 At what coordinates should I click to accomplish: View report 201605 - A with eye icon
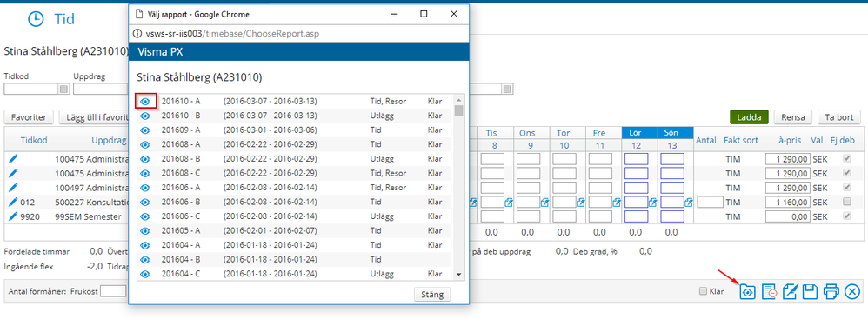145,230
